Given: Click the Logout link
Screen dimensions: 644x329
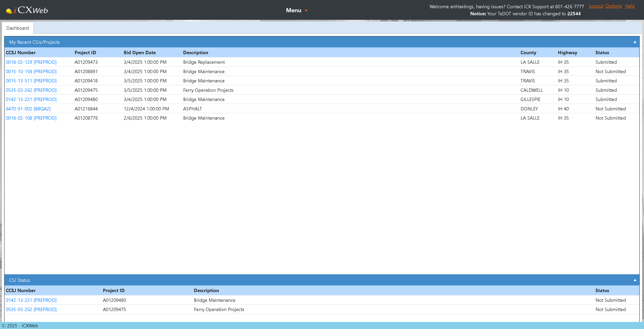Looking at the screenshot, I should pyautogui.click(x=596, y=6).
